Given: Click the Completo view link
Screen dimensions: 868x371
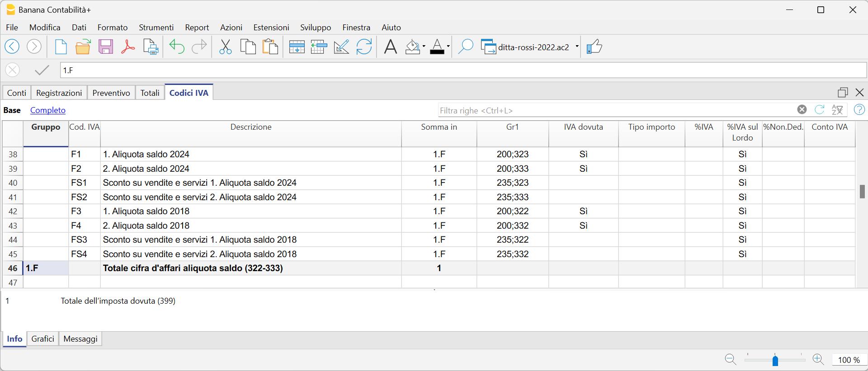Looking at the screenshot, I should 48,110.
